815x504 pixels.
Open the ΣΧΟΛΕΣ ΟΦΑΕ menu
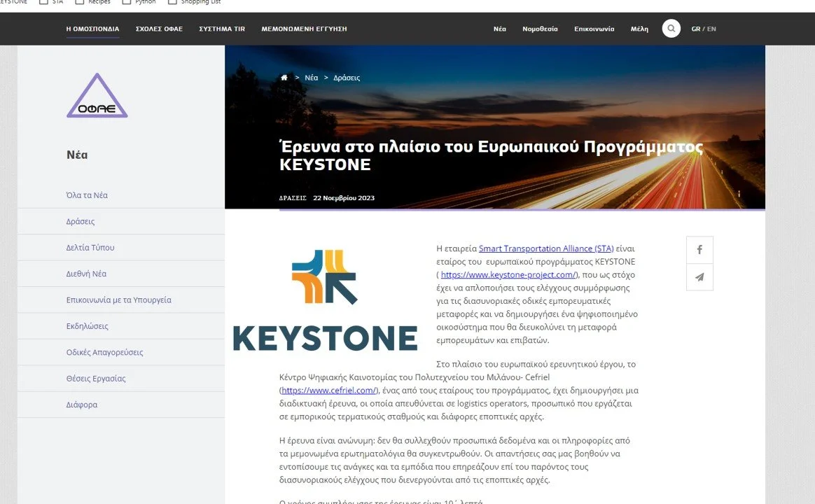(159, 29)
